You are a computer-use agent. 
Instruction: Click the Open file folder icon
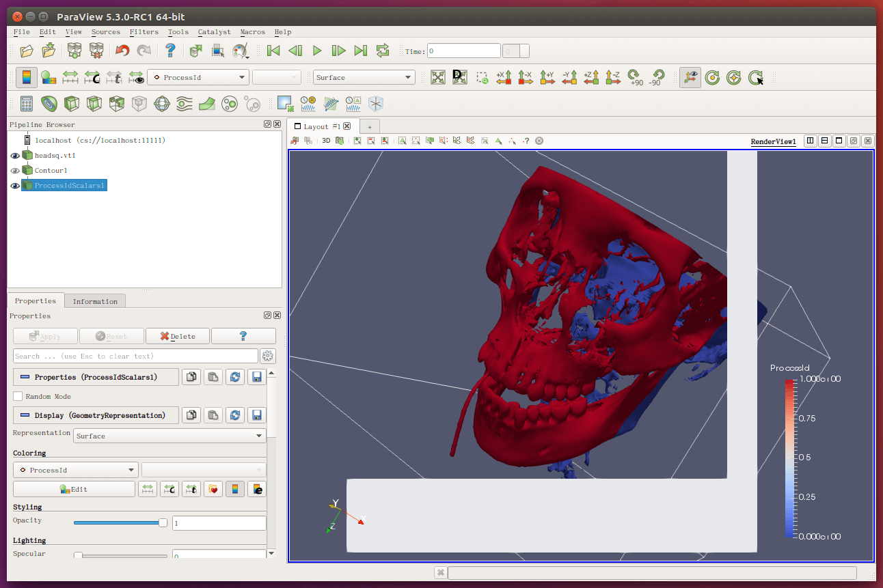[27, 51]
